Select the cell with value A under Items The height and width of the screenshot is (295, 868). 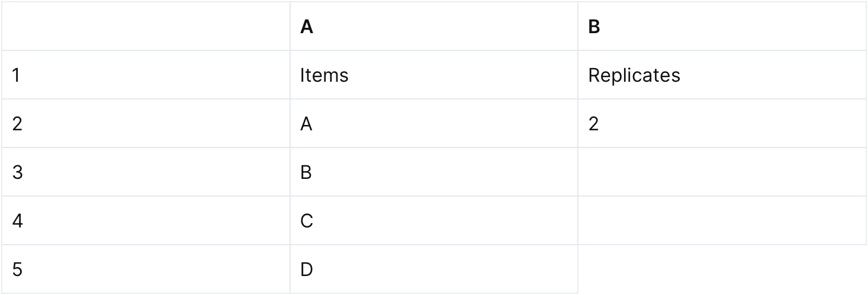[x=433, y=124]
